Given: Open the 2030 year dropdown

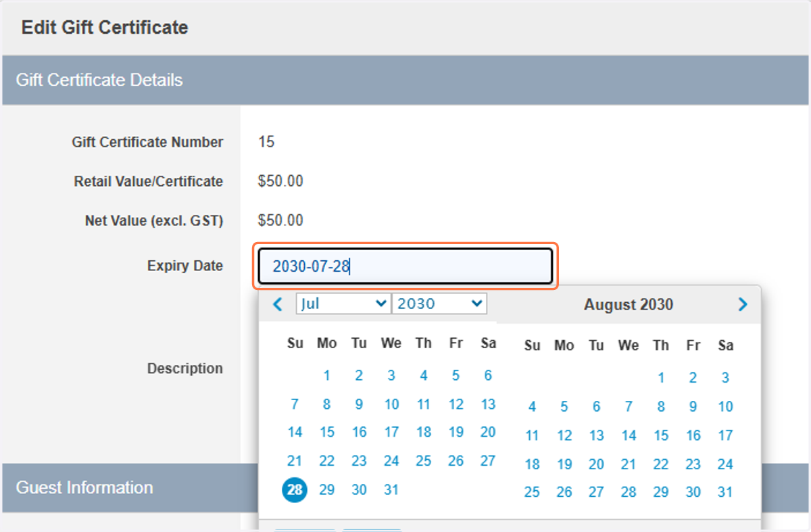Looking at the screenshot, I should pyautogui.click(x=439, y=304).
